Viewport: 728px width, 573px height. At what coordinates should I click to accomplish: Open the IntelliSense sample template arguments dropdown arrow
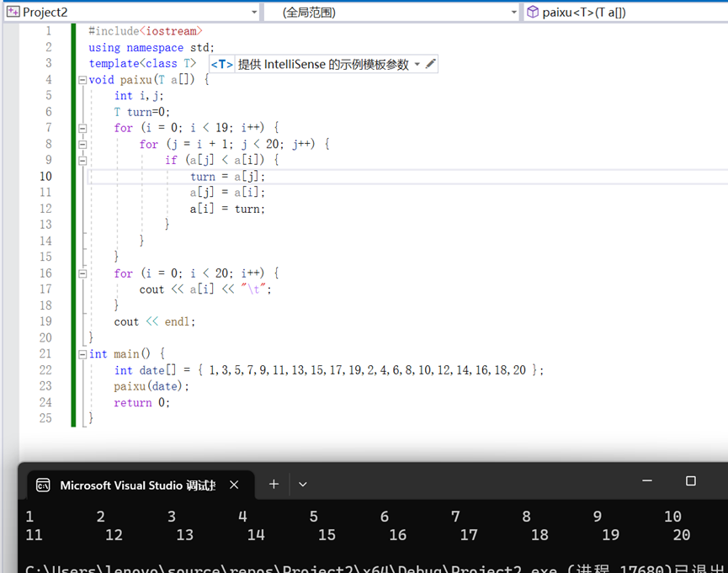[417, 64]
